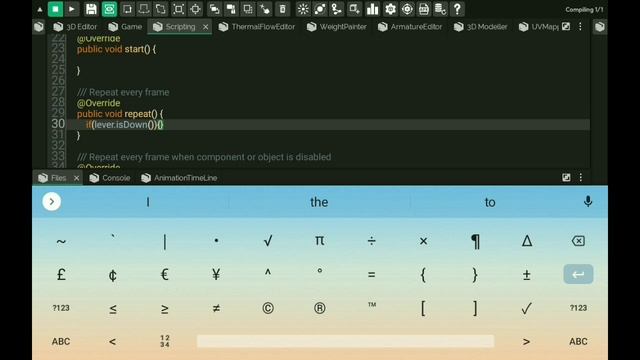Switch to the 3D Modeller tab
Viewport: 640px width, 360px height.
click(x=481, y=27)
